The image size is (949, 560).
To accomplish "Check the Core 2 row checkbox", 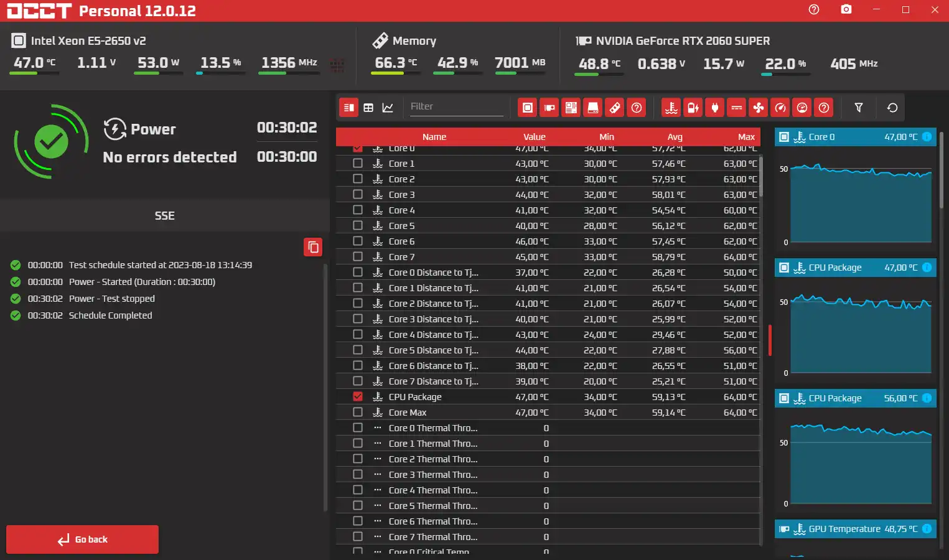I will 357,179.
